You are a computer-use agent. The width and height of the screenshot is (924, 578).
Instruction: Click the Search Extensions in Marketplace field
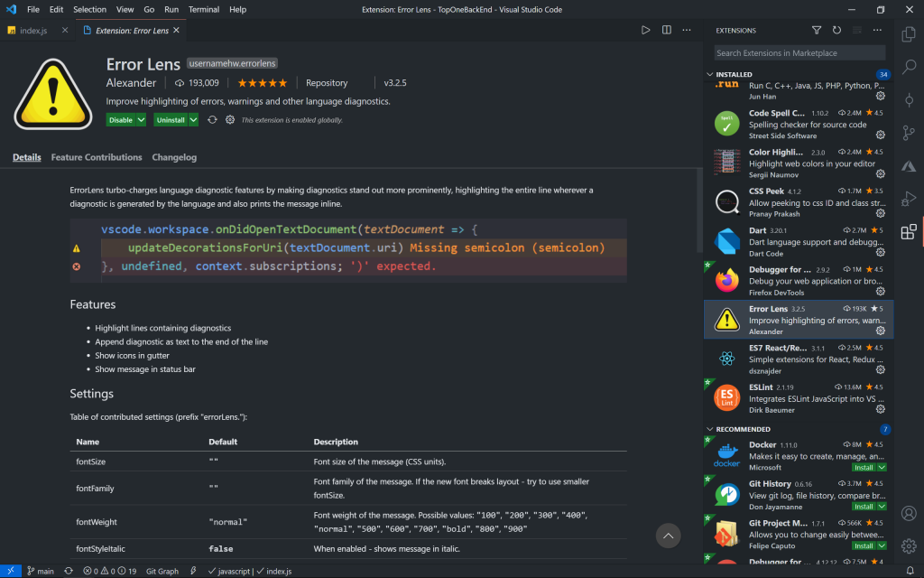[x=799, y=53]
